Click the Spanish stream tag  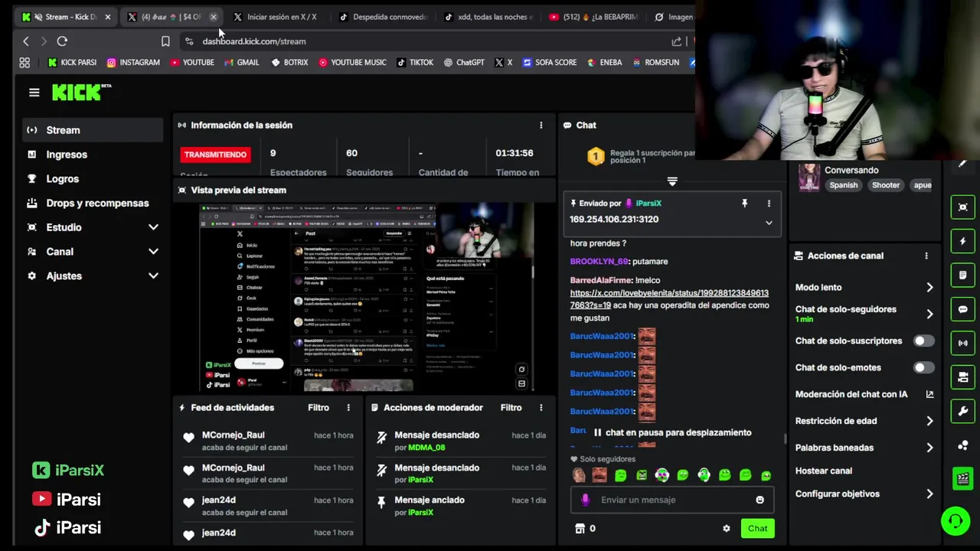click(x=844, y=185)
